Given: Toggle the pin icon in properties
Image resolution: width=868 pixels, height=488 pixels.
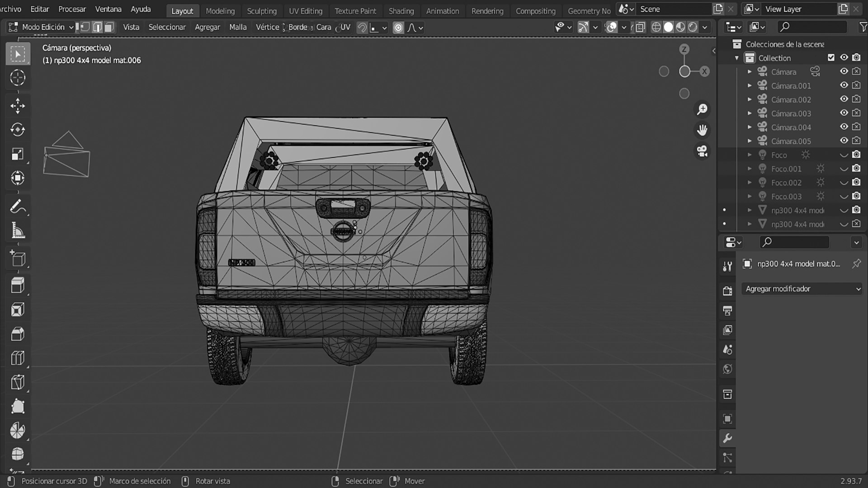Looking at the screenshot, I should [x=856, y=264].
